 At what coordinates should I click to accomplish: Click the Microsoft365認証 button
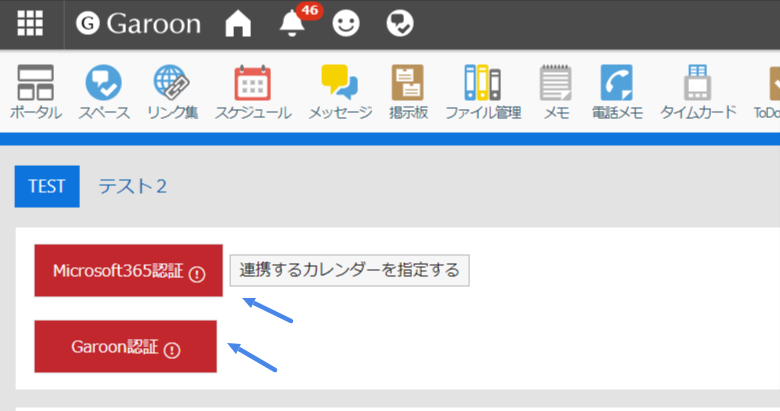128,271
